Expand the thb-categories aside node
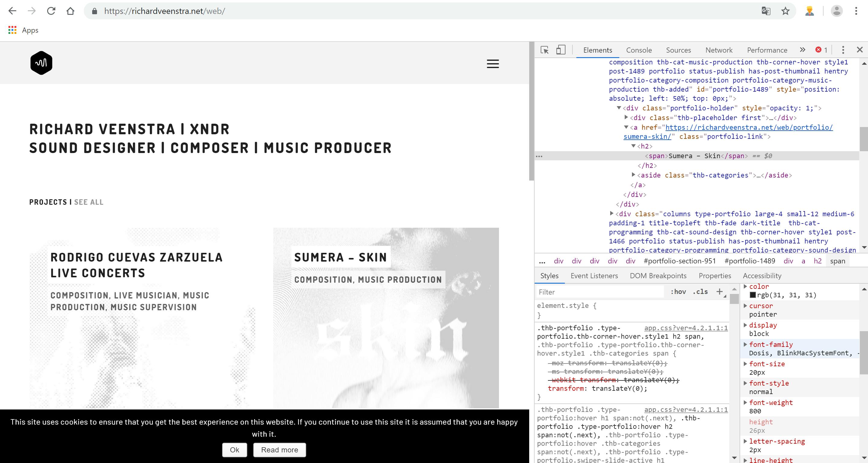 pos(633,175)
